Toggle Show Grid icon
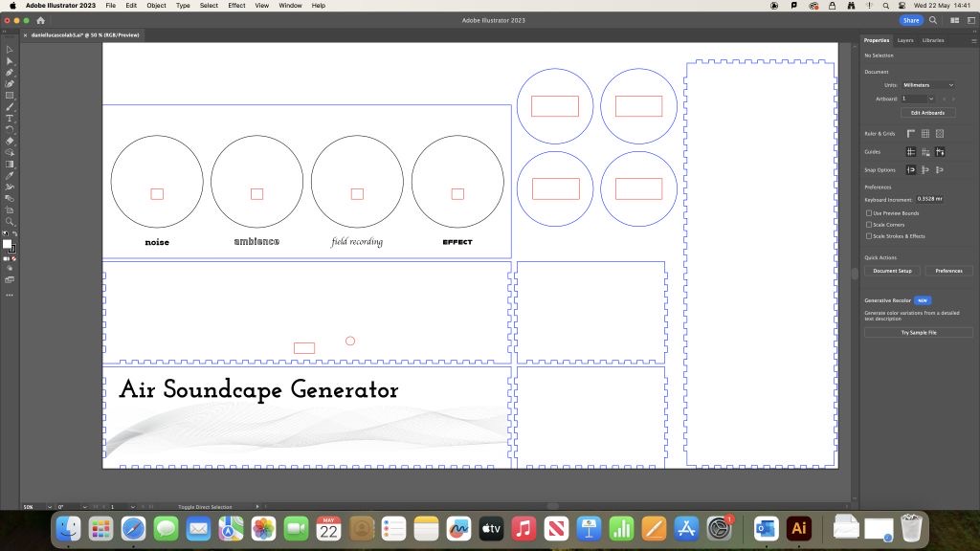980x551 pixels. coord(925,134)
